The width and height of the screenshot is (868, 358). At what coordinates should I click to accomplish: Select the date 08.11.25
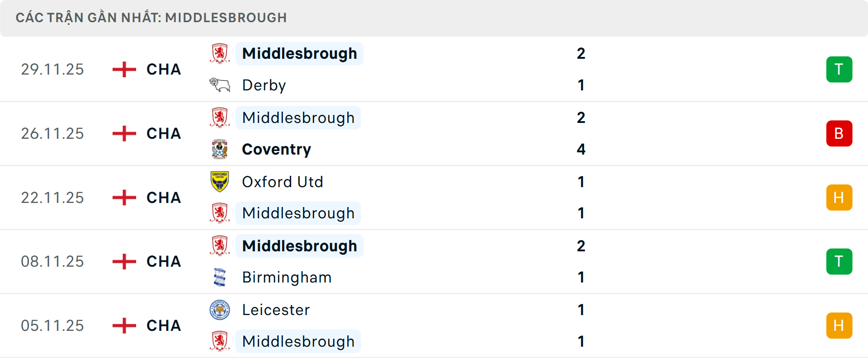tap(52, 261)
